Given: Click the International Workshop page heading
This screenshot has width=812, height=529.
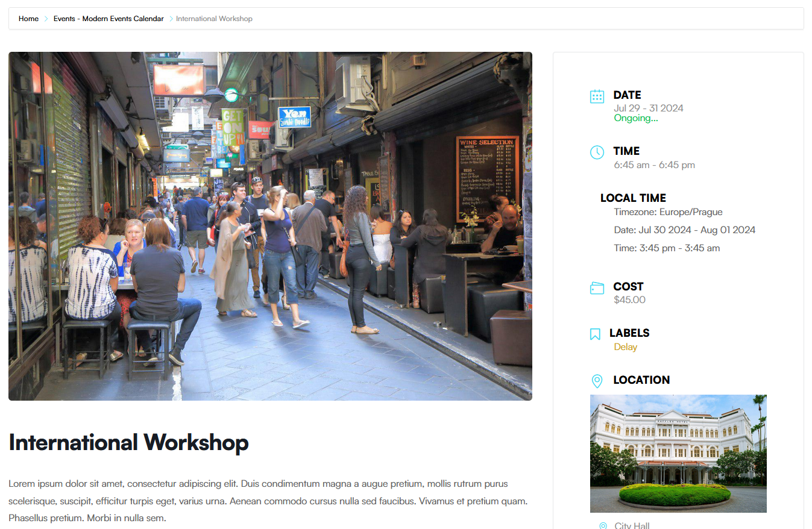Looking at the screenshot, I should pyautogui.click(x=128, y=443).
